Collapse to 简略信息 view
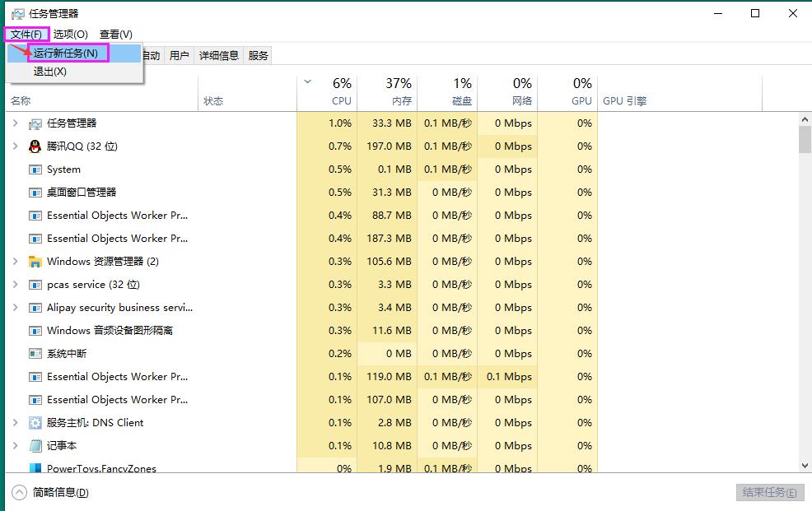 [x=51, y=493]
